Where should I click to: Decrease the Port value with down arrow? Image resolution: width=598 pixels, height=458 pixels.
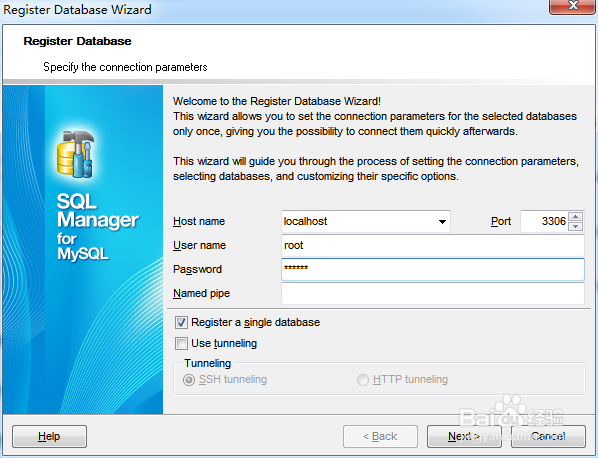(x=575, y=227)
